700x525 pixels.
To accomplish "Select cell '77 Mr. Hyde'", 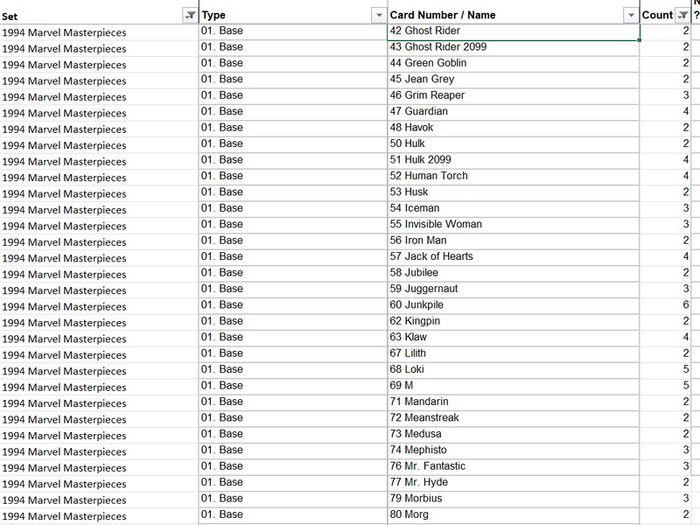I will [x=513, y=482].
